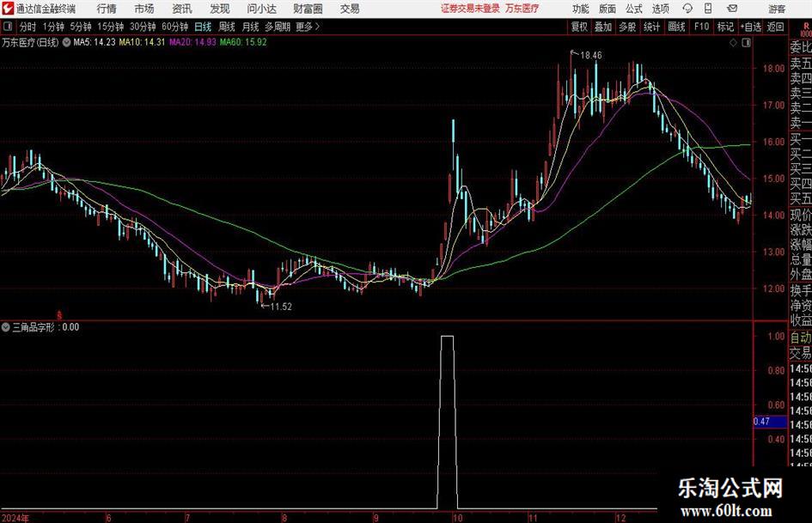Open the 交易 menu
Screen dimensions: 812x523
point(350,9)
